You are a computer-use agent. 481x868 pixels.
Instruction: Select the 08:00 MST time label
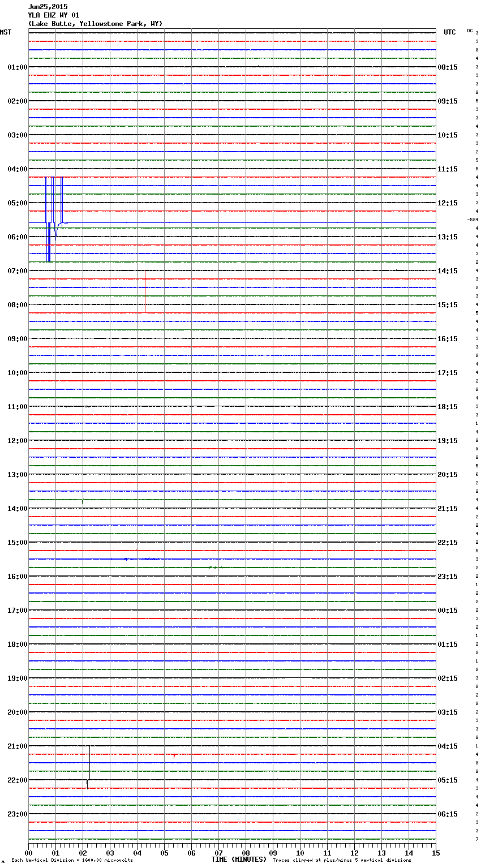[x=17, y=305]
